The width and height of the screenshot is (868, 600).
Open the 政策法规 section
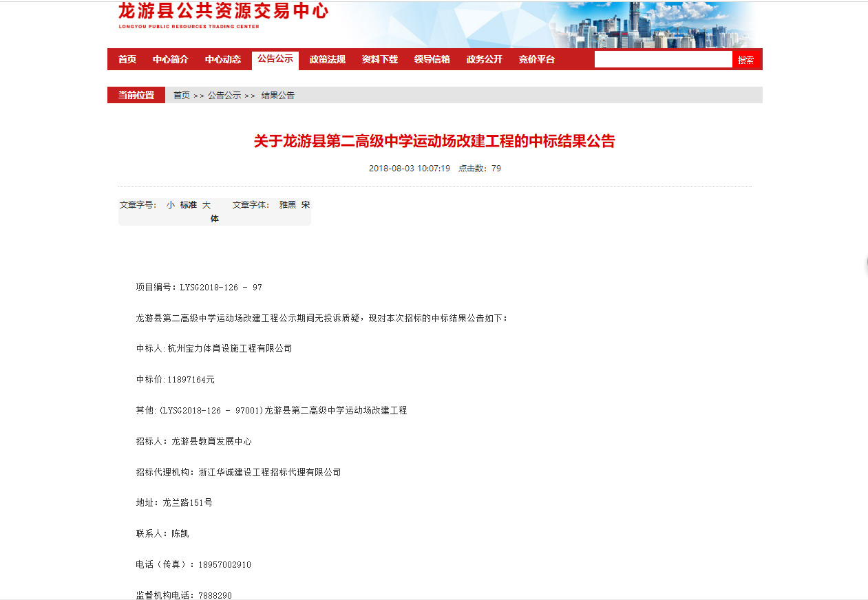327,59
